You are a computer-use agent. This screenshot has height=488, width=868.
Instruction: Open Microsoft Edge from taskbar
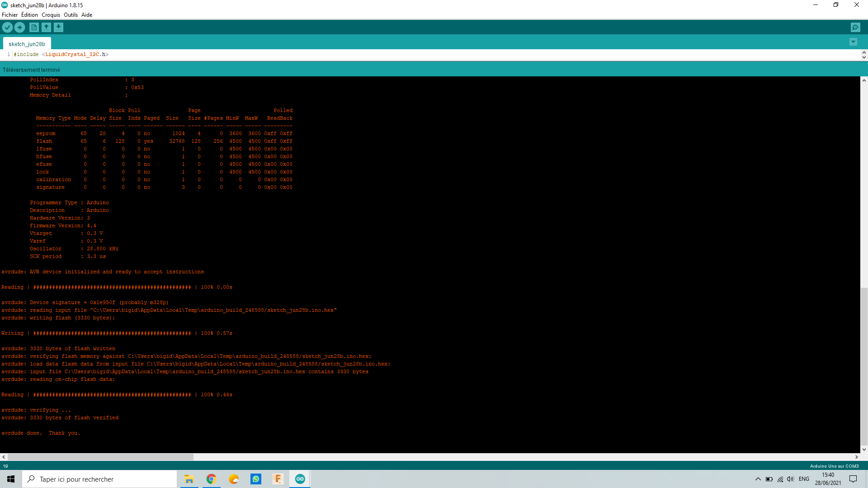point(234,479)
